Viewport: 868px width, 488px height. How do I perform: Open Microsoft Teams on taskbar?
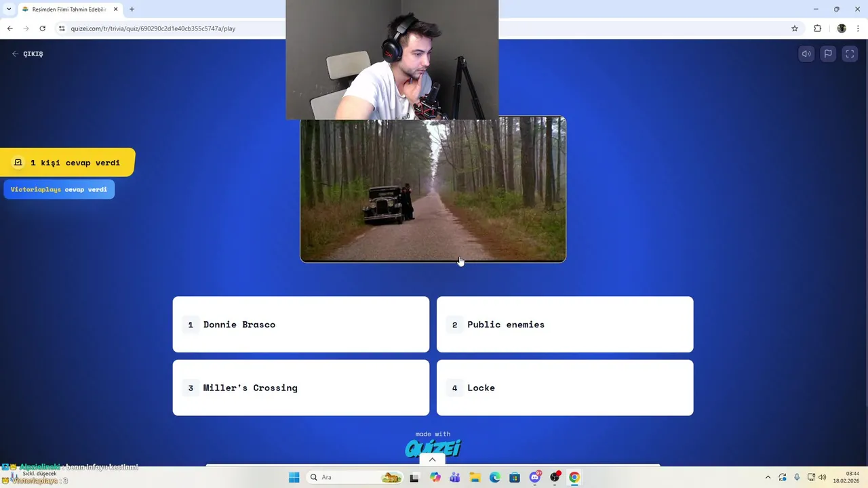[455, 477]
